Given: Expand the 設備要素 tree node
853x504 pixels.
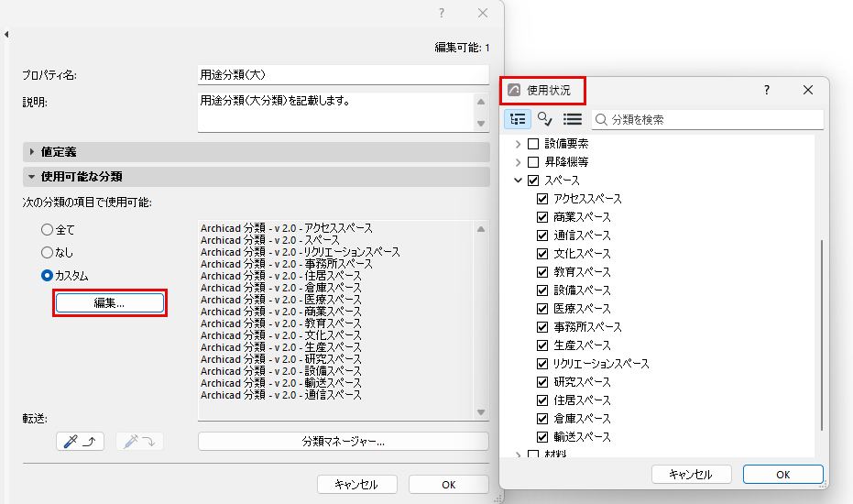Looking at the screenshot, I should pyautogui.click(x=518, y=144).
